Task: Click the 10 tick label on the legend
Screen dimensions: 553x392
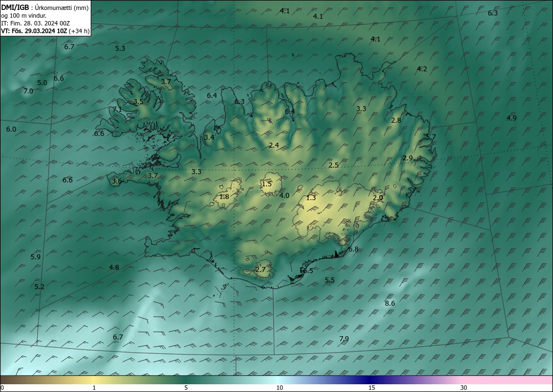Action: [x=279, y=388]
